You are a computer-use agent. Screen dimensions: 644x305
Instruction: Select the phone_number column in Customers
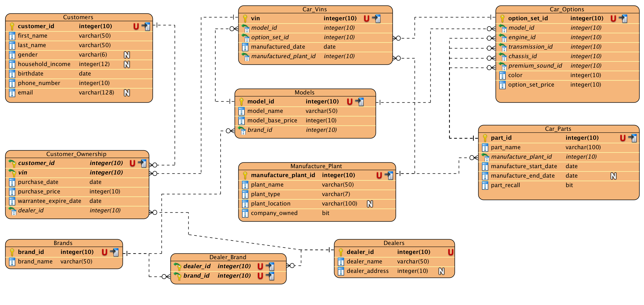coord(79,83)
